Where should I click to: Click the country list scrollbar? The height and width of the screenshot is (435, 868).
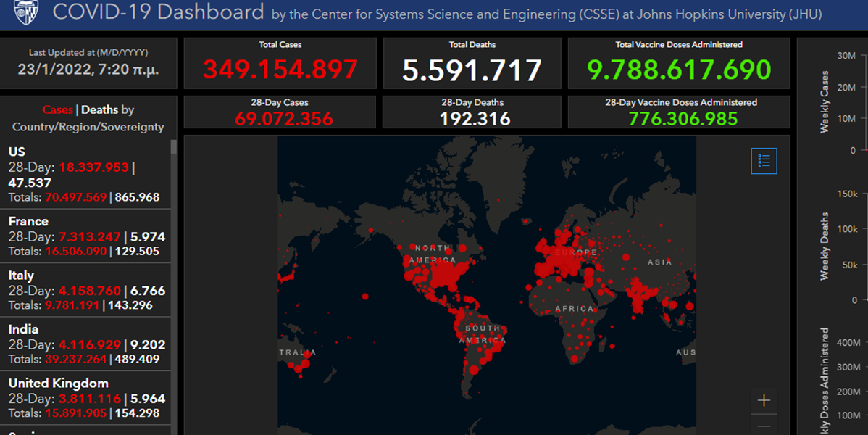173,217
